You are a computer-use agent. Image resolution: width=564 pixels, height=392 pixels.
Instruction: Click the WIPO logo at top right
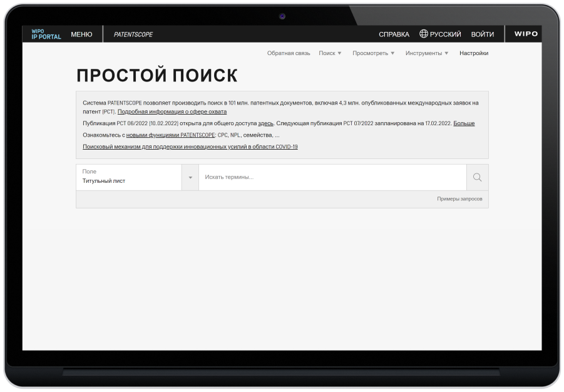click(525, 34)
